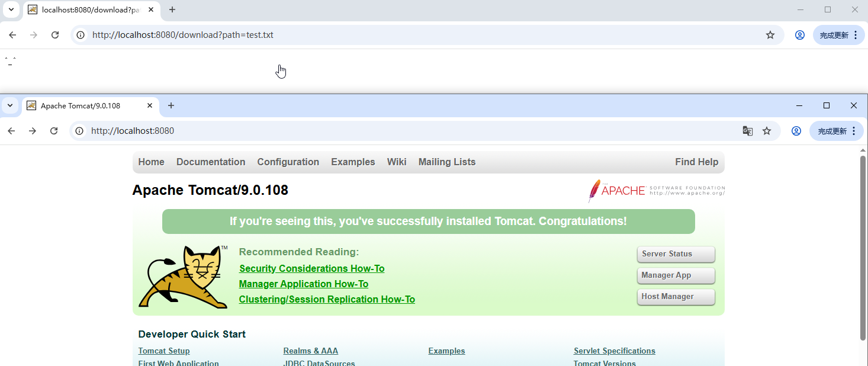Click Find Help in the nav bar
Image resolution: width=868 pixels, height=366 pixels.
point(697,162)
